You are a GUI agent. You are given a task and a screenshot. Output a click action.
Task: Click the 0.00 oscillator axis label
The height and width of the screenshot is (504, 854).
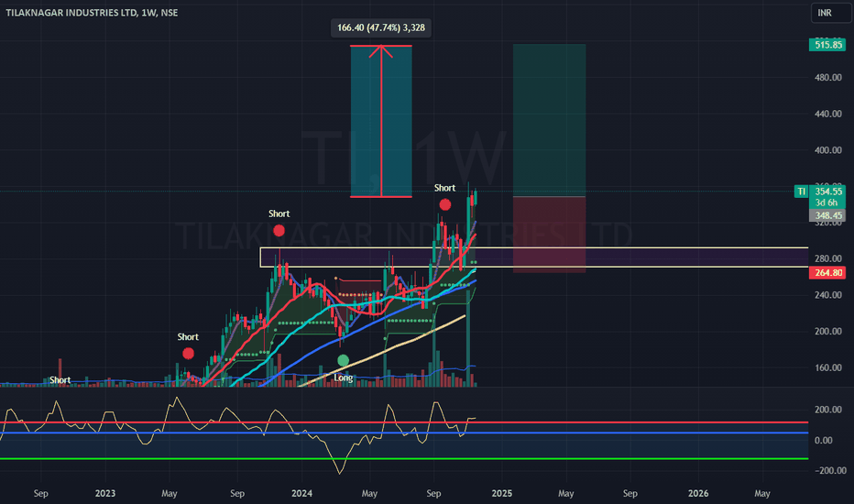tap(823, 440)
